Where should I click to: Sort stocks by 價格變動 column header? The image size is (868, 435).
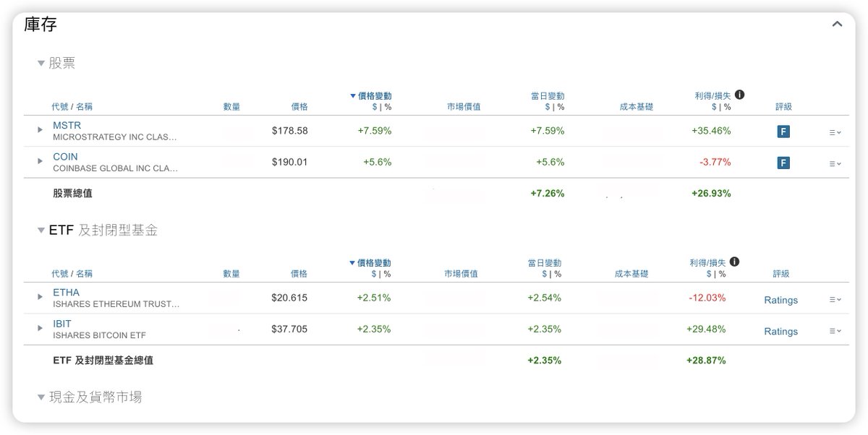(x=370, y=95)
